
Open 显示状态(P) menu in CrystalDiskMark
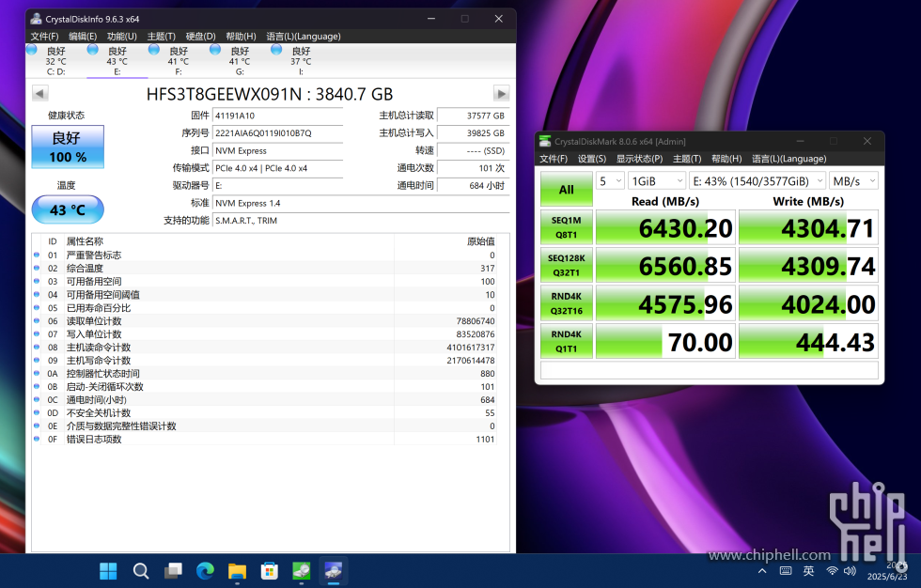[x=639, y=159]
